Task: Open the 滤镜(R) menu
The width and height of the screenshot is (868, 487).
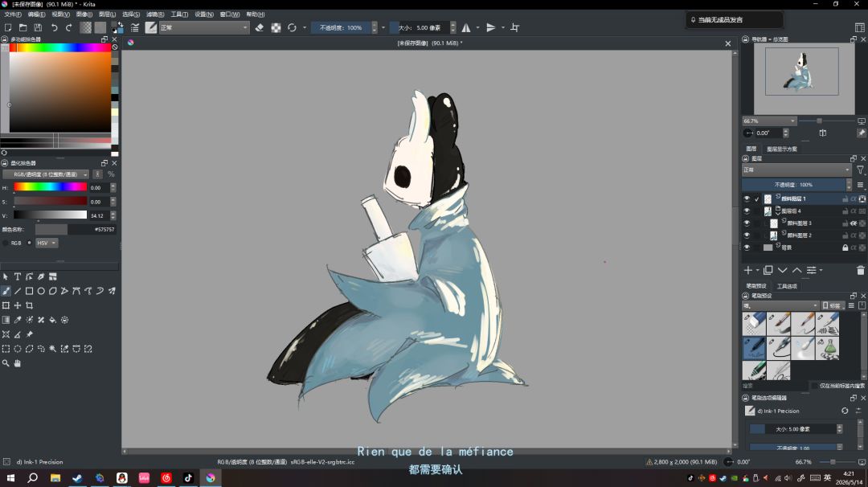Action: pyautogui.click(x=155, y=14)
